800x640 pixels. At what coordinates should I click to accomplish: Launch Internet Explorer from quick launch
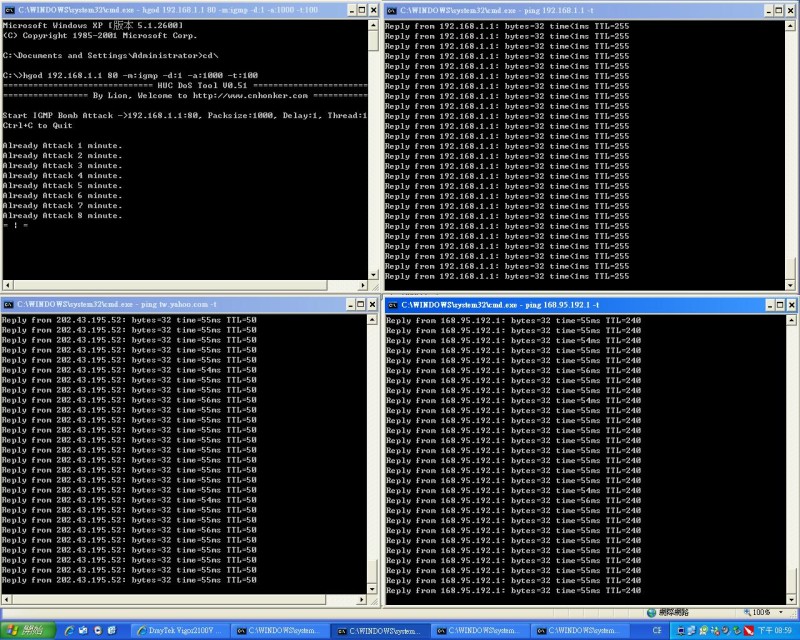[69, 631]
